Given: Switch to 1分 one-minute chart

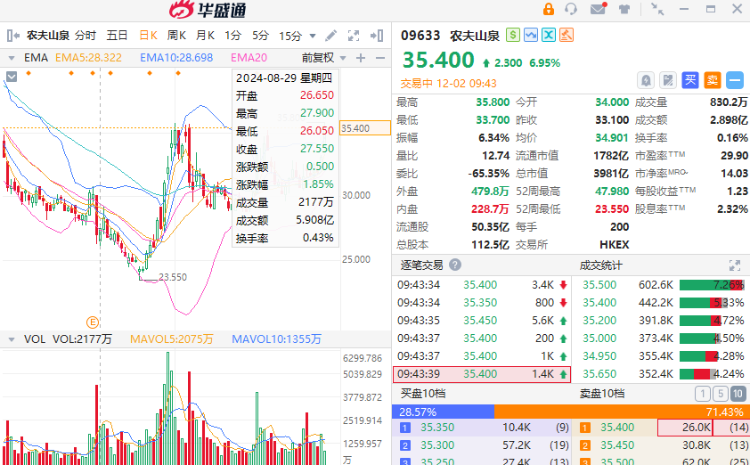Looking at the screenshot, I should [x=233, y=35].
